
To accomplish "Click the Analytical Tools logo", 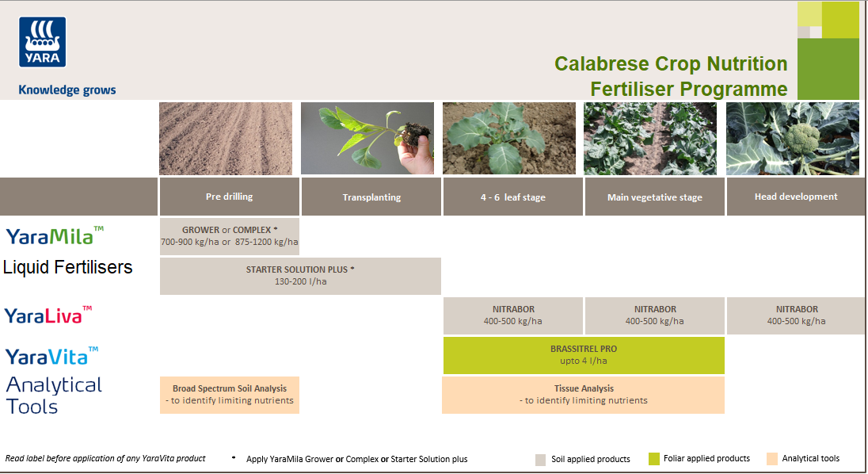I will pos(54,396).
